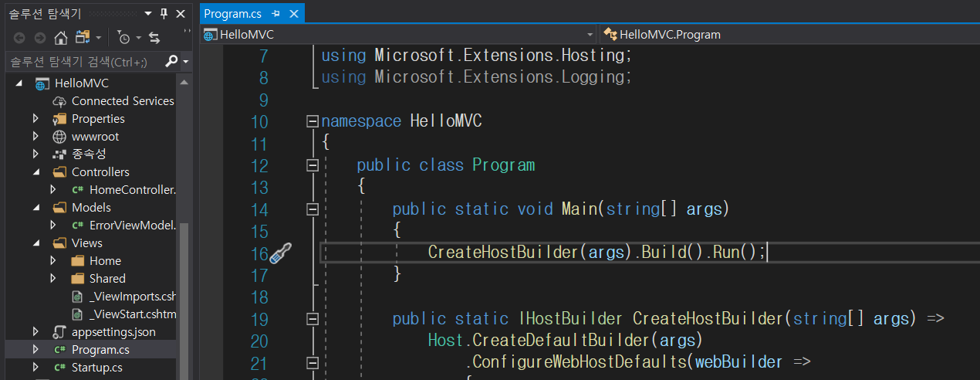Collapse the public class Program outline

(313, 165)
